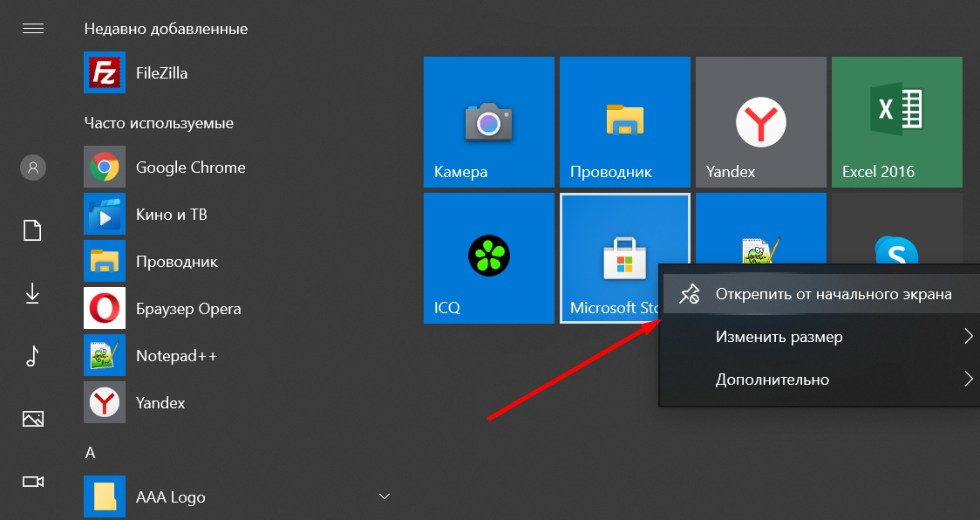Image resolution: width=980 pixels, height=520 pixels.
Task: Launch the Yandex browser tile
Action: pyautogui.click(x=760, y=122)
